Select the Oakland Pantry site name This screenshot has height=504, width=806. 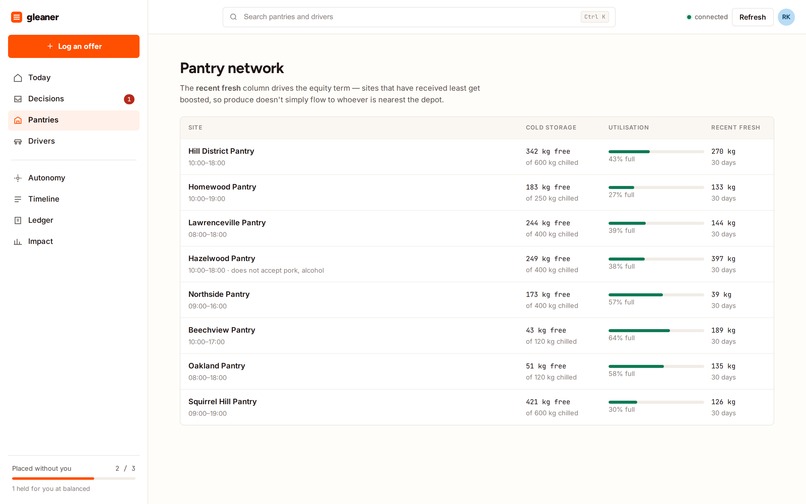click(216, 366)
